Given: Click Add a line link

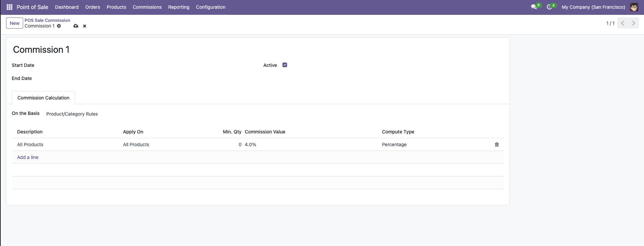Looking at the screenshot, I should (28, 157).
